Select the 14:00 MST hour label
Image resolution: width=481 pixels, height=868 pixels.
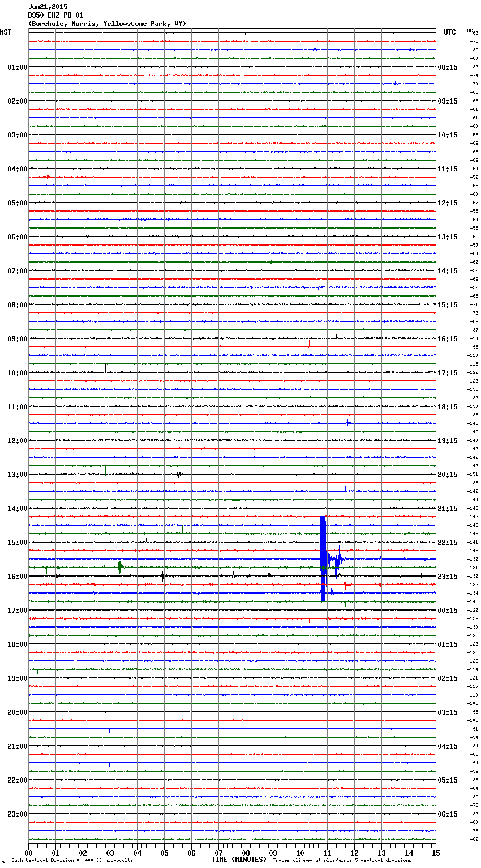[x=18, y=509]
